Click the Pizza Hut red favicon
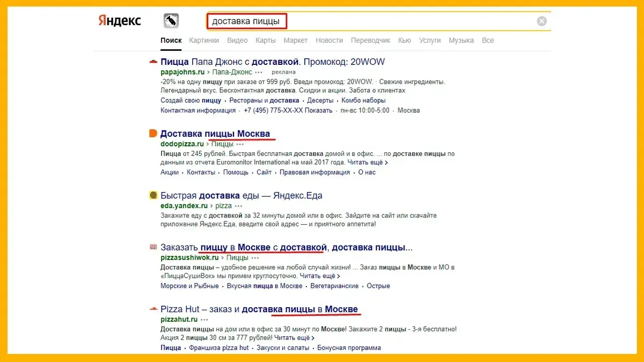Screen dimensions: 644x362 point(153,309)
